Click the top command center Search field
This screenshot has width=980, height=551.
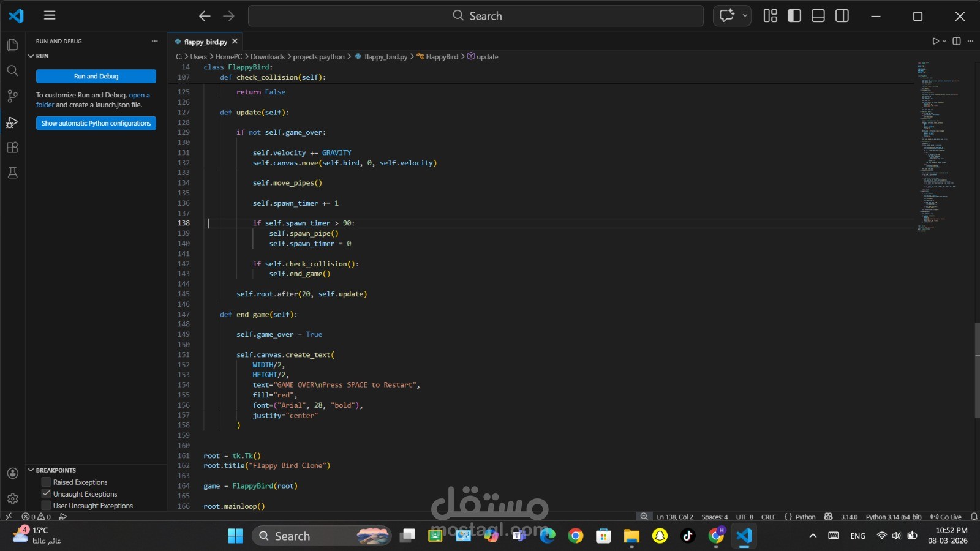click(x=476, y=16)
